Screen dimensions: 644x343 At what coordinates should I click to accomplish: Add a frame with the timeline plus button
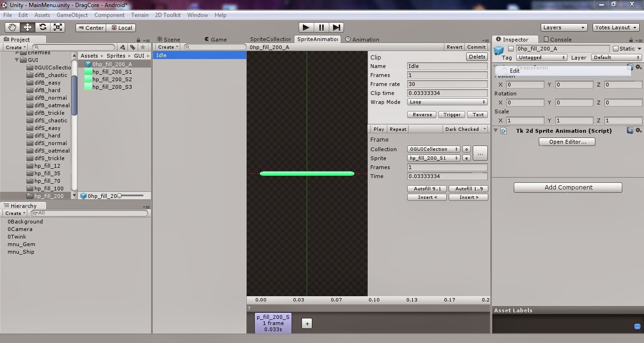coord(307,324)
